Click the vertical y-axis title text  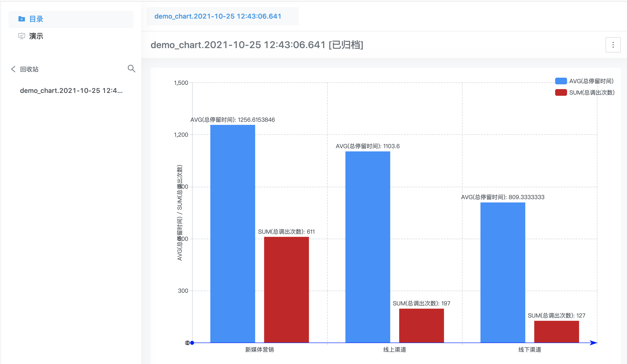point(179,213)
